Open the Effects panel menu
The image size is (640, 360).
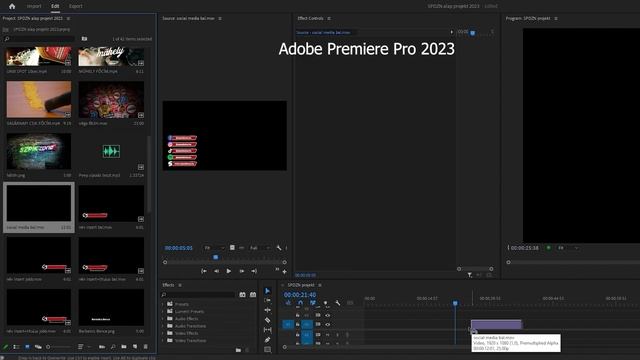[x=180, y=285]
